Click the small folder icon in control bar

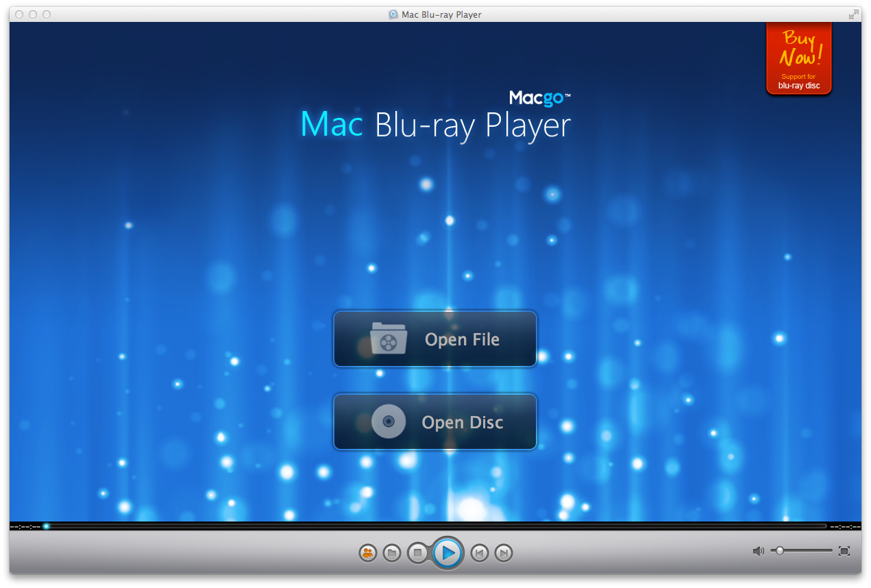click(392, 553)
